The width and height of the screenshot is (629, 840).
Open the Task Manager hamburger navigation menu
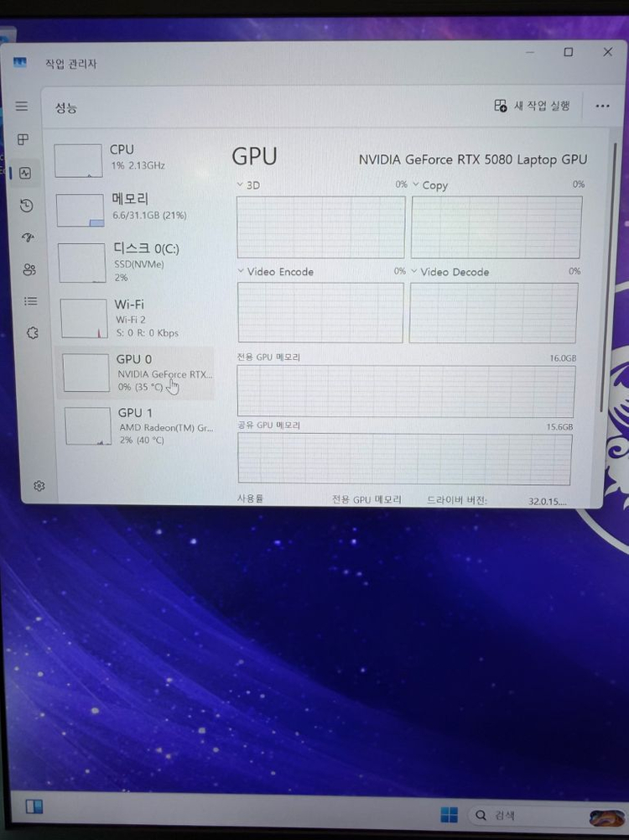(22, 106)
